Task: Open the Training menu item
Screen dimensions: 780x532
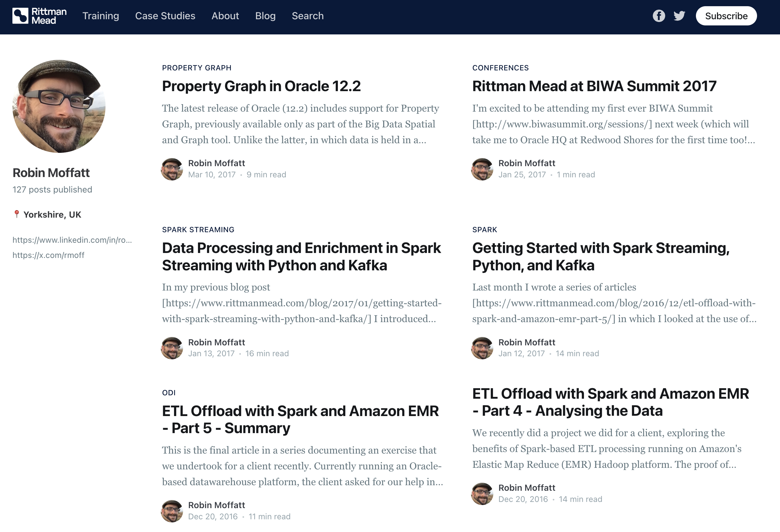Action: [101, 16]
